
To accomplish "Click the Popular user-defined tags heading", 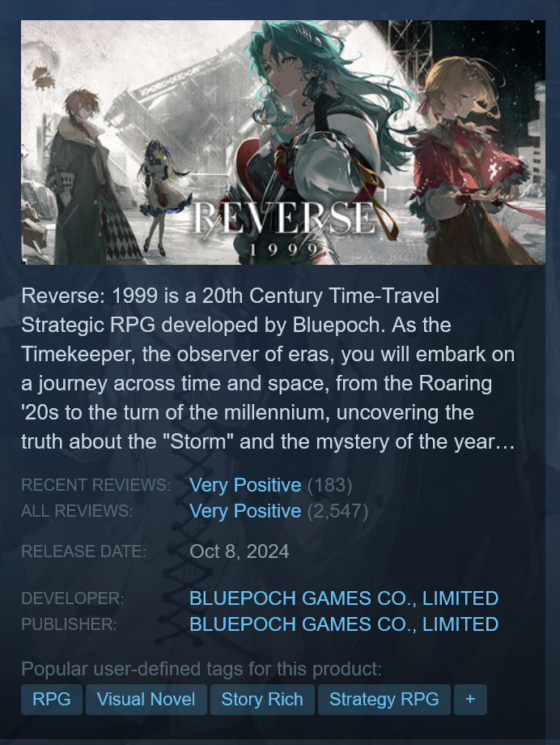I will point(202,669).
